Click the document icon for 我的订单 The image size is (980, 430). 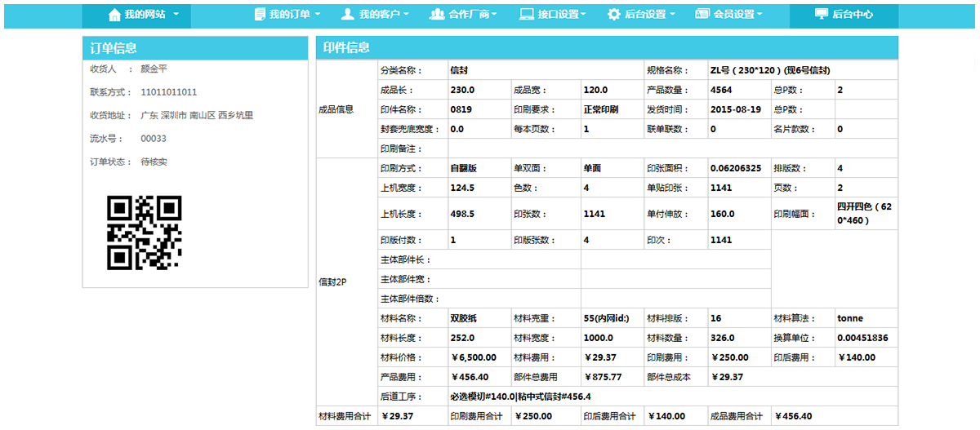click(x=260, y=15)
